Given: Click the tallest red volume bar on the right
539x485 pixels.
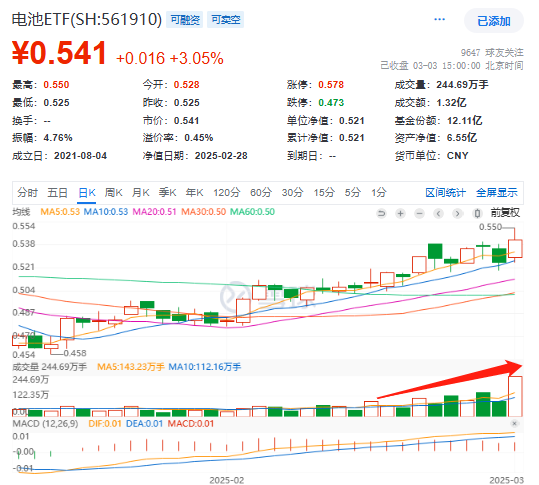Looking at the screenshot, I should click(515, 396).
